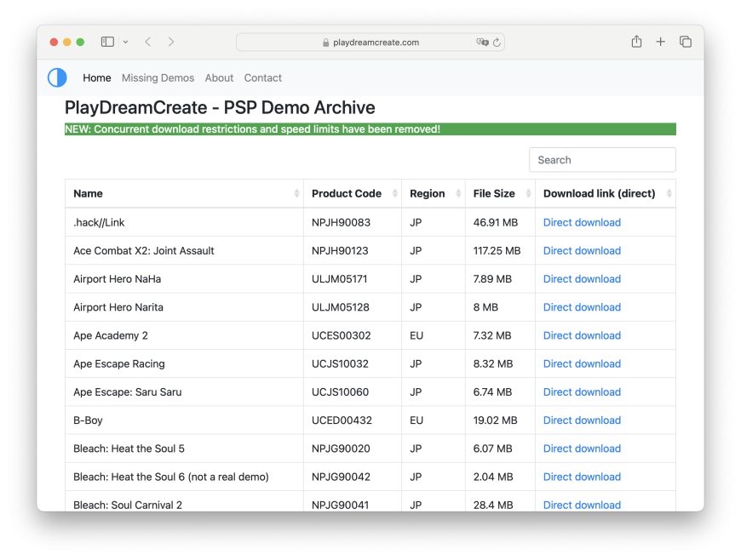Open the Missing Demos page
The image size is (741, 560).
158,78
